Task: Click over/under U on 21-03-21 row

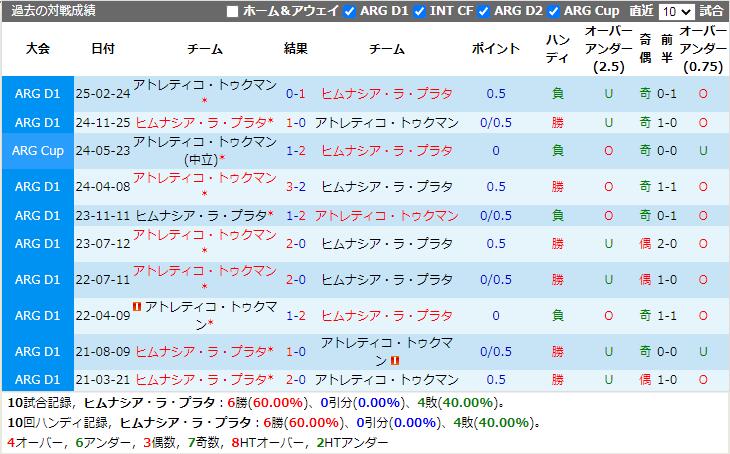Action: click(608, 379)
